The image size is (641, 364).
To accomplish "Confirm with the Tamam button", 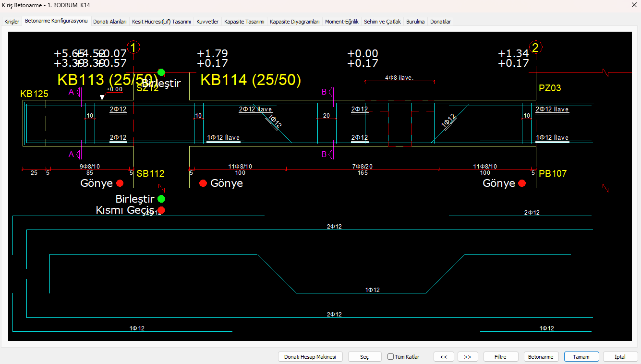I will [x=581, y=357].
